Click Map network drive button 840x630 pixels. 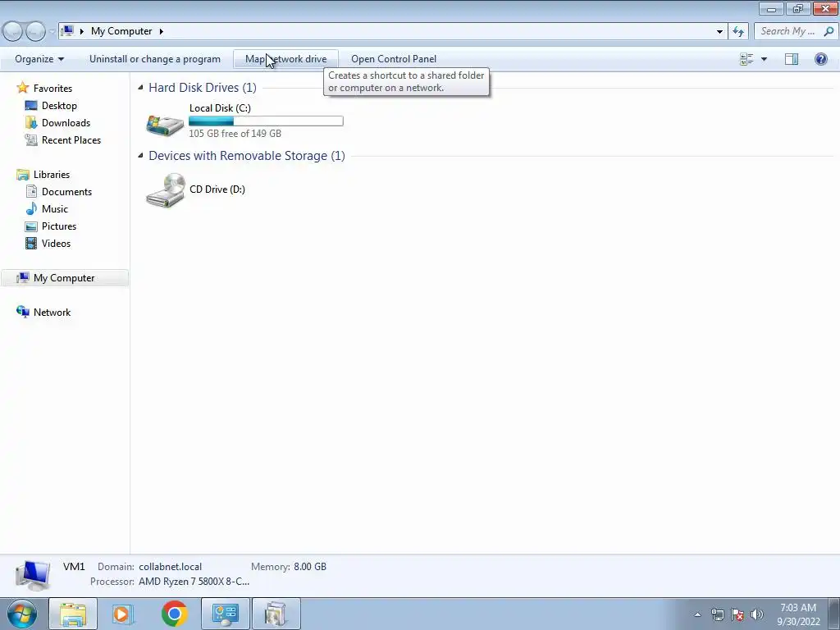tap(286, 59)
